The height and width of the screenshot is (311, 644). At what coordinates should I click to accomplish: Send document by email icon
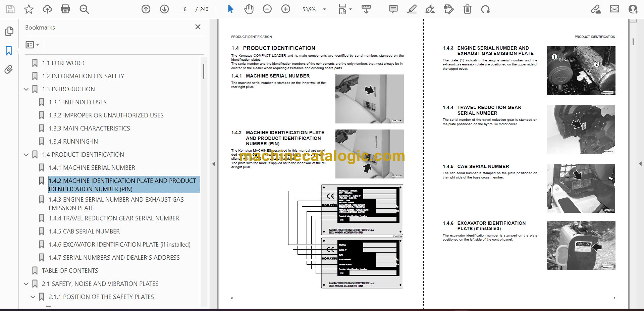coord(614,9)
